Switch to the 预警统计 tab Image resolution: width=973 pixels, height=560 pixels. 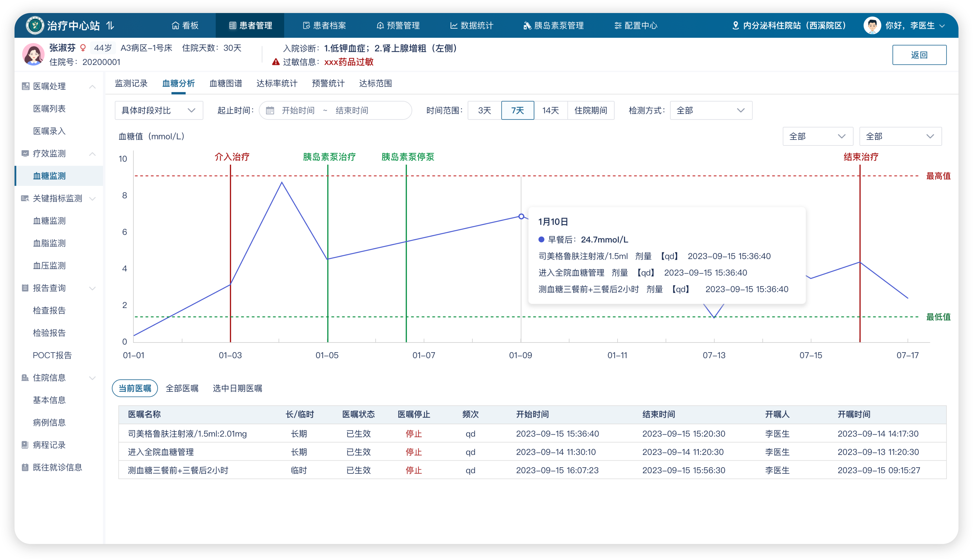click(x=328, y=83)
